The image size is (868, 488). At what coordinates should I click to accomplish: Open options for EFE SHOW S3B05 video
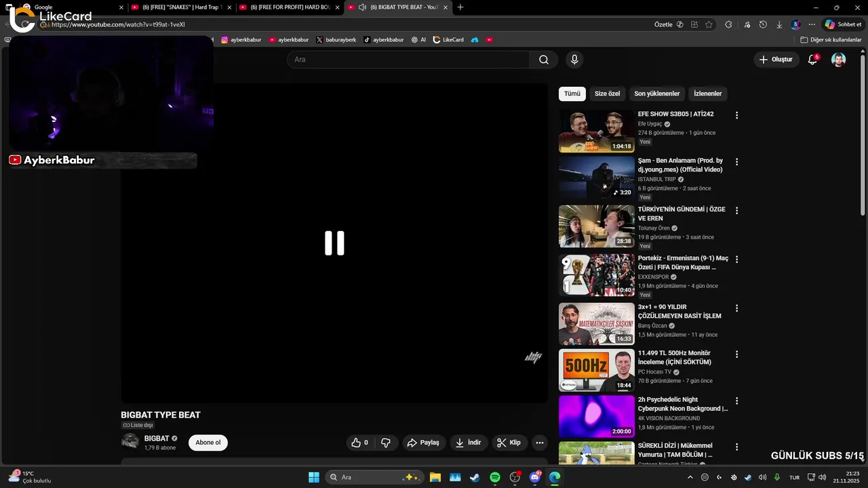[x=736, y=115]
